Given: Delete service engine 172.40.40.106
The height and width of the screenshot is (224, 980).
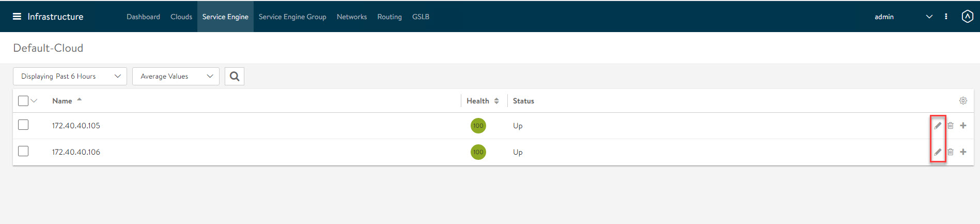Looking at the screenshot, I should (951, 152).
